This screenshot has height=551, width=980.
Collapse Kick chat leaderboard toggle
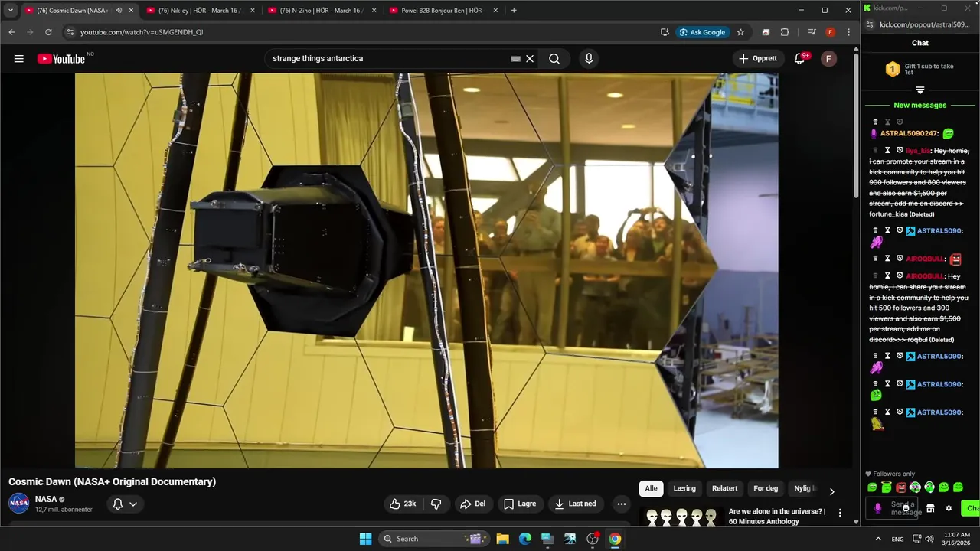pyautogui.click(x=920, y=90)
